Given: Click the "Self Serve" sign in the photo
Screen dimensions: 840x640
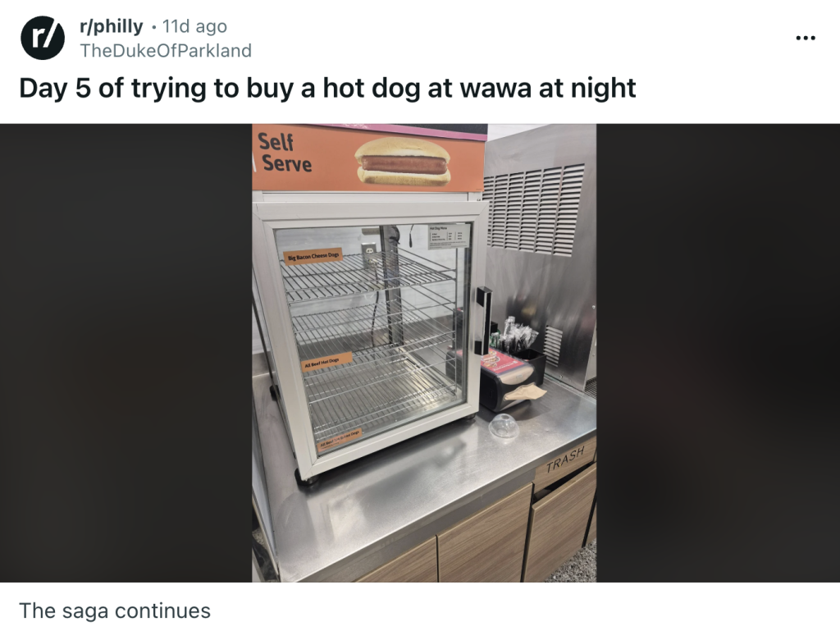Looking at the screenshot, I should [x=284, y=153].
